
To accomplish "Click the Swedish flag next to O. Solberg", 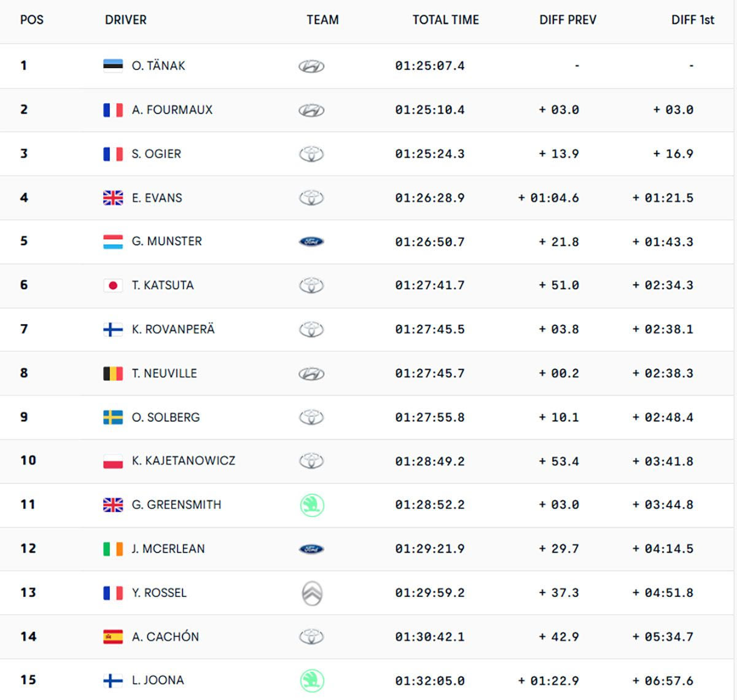I will pyautogui.click(x=113, y=418).
